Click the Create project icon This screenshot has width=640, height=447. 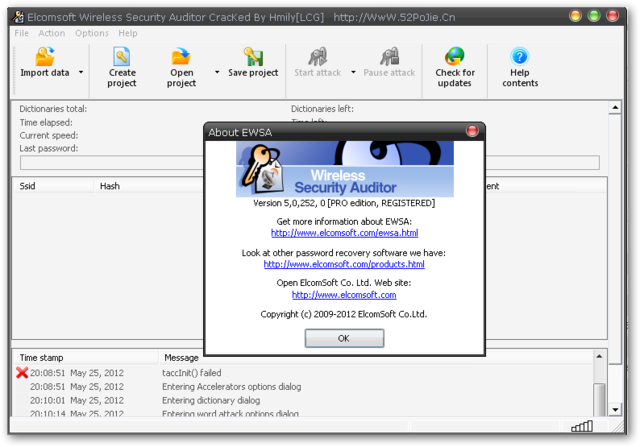click(122, 56)
